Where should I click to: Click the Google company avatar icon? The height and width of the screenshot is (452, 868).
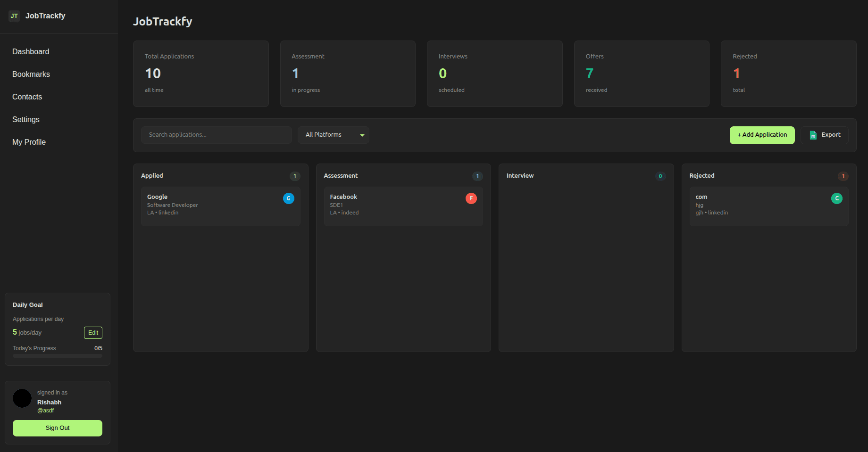coord(288,198)
